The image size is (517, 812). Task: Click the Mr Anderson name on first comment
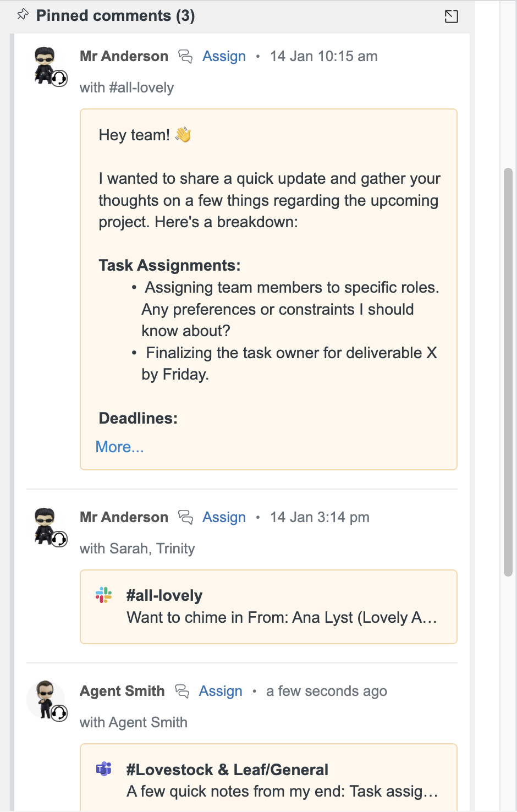[124, 56]
